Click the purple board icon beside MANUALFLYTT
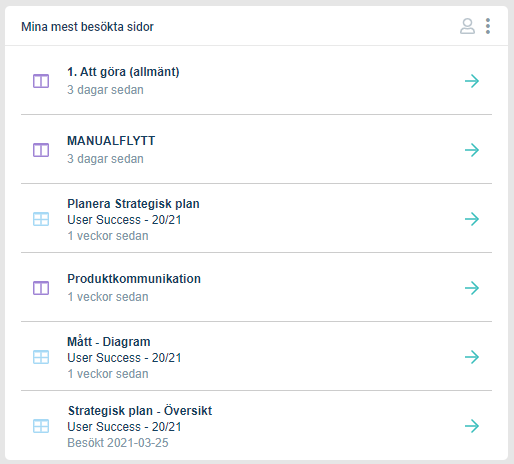Screen dimensions: 514x464 41,150
